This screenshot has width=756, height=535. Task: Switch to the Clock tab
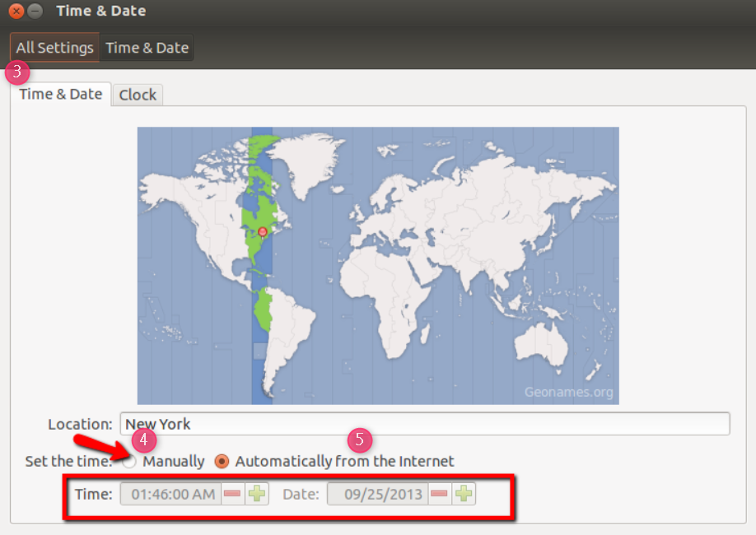138,95
